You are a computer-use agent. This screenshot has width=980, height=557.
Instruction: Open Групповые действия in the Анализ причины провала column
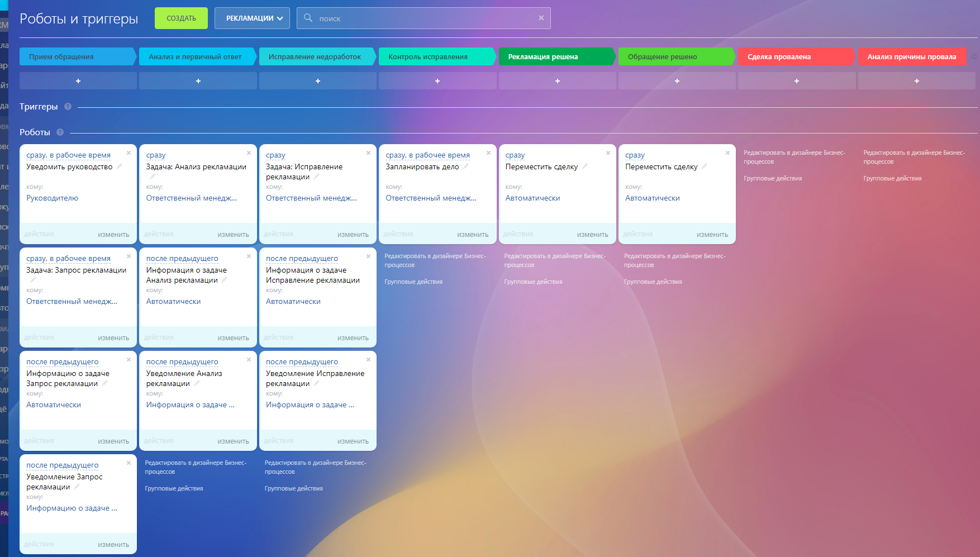(892, 178)
